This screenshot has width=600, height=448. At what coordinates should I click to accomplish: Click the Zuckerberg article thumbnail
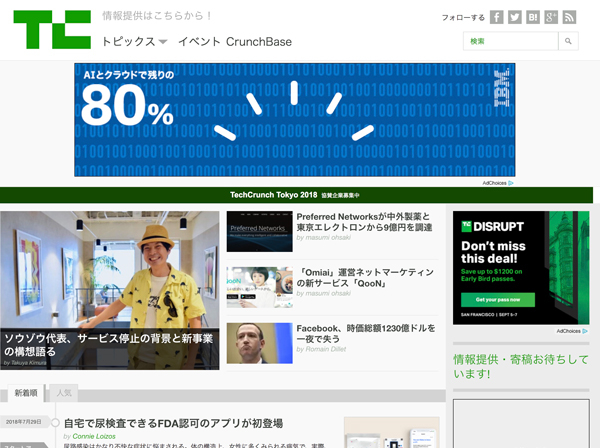(x=259, y=343)
